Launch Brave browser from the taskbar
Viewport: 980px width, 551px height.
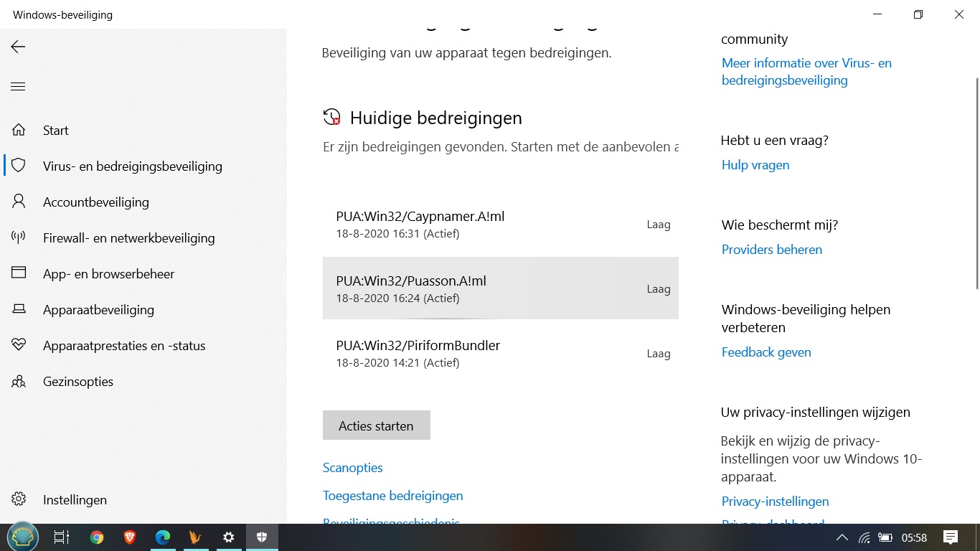click(130, 537)
